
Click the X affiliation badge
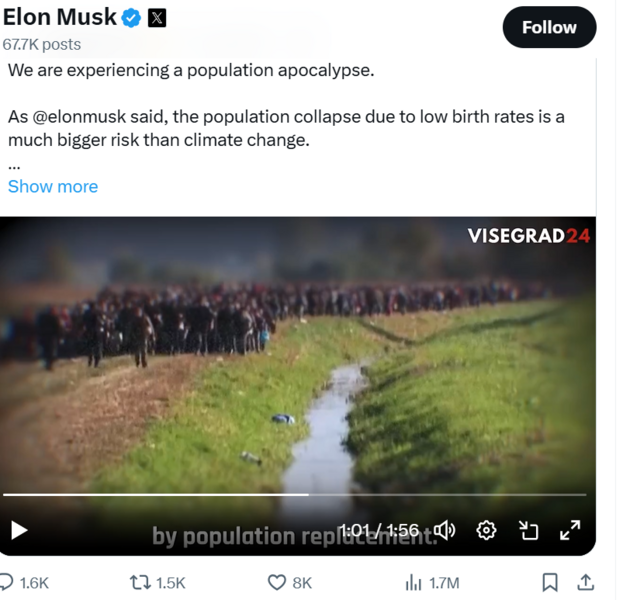tap(157, 17)
